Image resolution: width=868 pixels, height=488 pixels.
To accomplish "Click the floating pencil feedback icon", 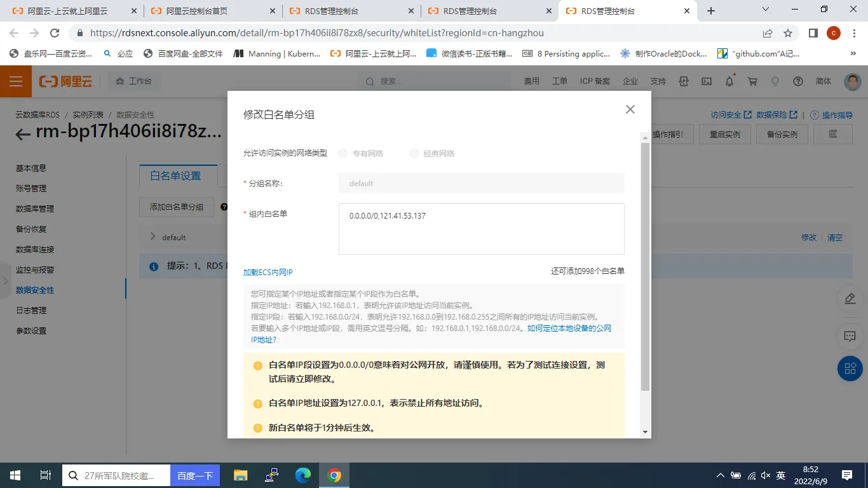I will [850, 299].
